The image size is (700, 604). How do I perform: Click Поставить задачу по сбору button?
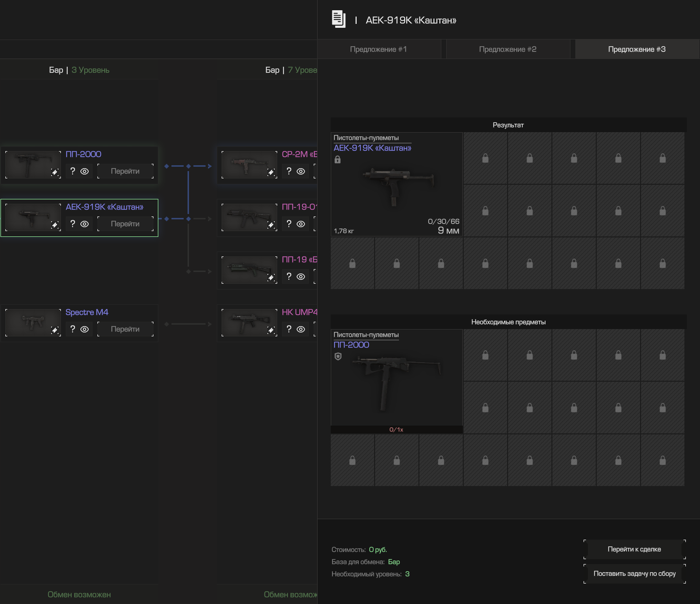pyautogui.click(x=634, y=574)
